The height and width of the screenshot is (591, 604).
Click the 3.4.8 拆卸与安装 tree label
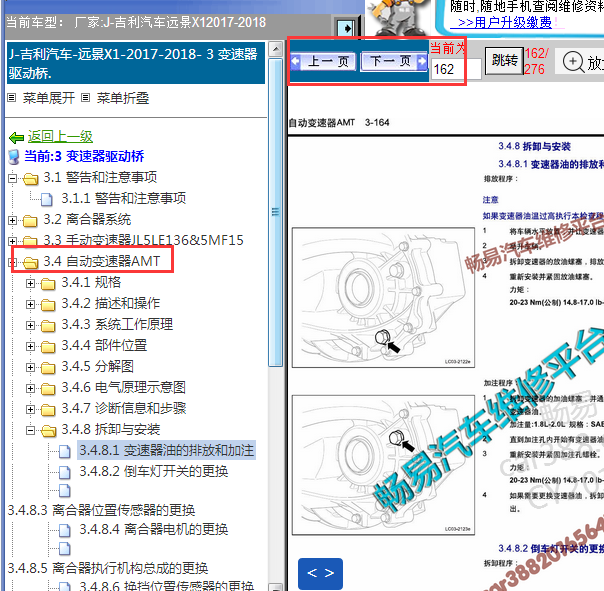point(111,430)
